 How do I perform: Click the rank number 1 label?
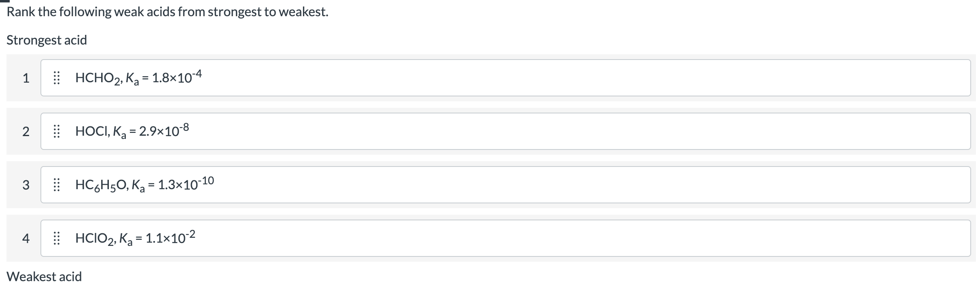[26, 77]
